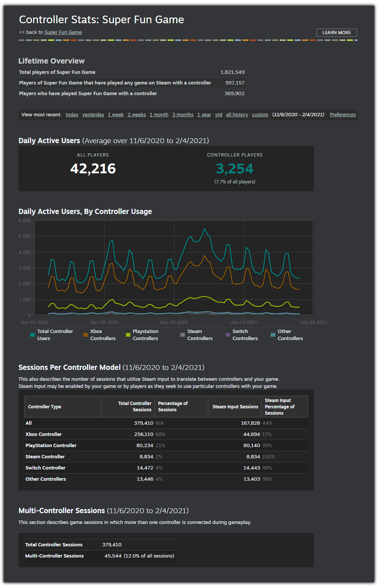Switch to the 'ytd' range

[219, 115]
